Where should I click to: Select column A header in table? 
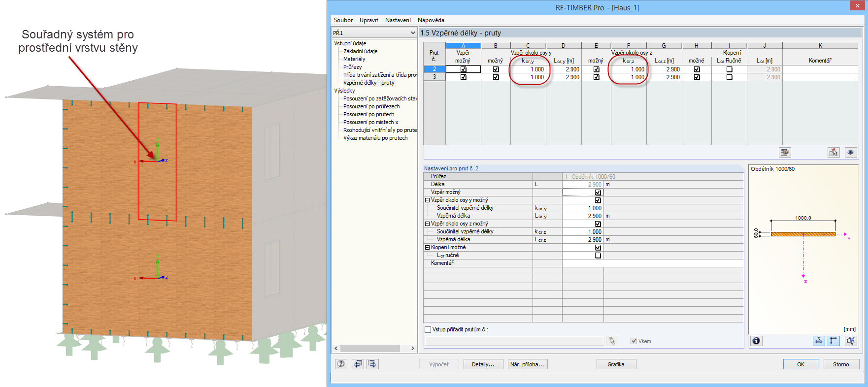point(463,45)
